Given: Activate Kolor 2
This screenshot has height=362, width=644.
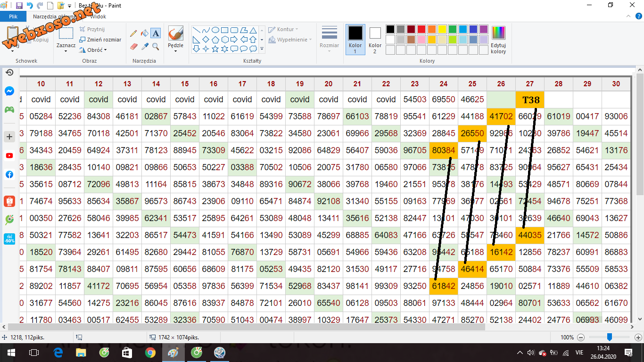Looking at the screenshot, I should coord(375,39).
